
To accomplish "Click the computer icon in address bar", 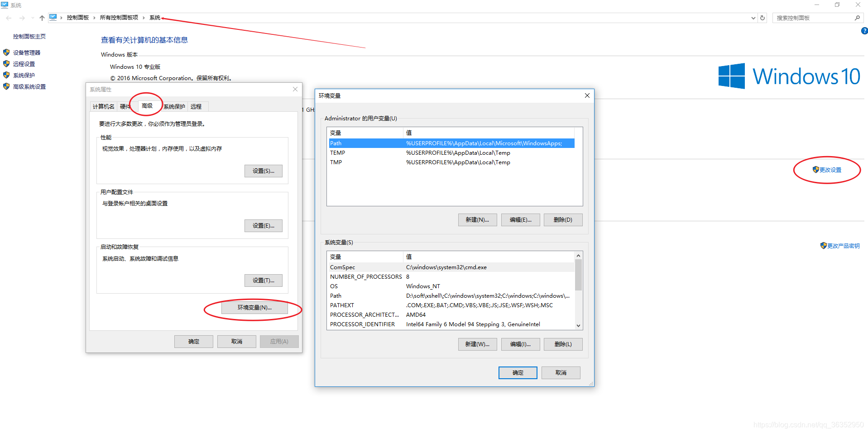I will tap(53, 17).
